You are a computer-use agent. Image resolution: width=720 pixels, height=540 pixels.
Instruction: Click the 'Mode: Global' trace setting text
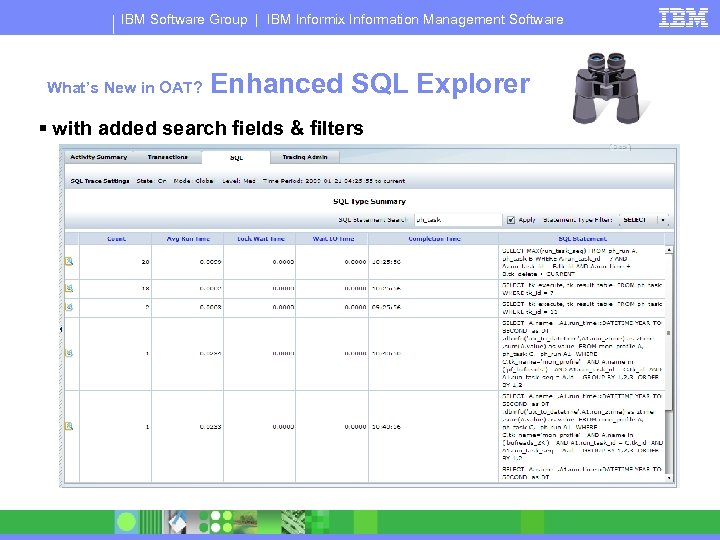click(193, 181)
